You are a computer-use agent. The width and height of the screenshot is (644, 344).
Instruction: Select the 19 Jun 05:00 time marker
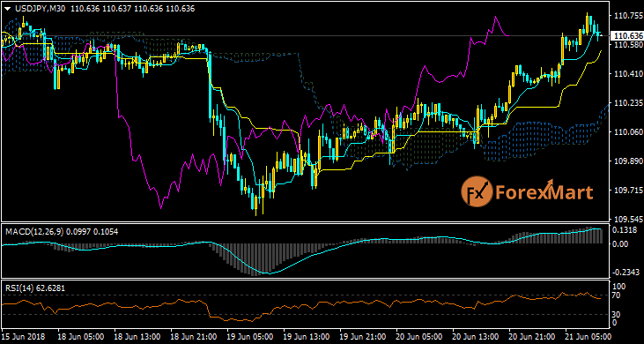249,335
